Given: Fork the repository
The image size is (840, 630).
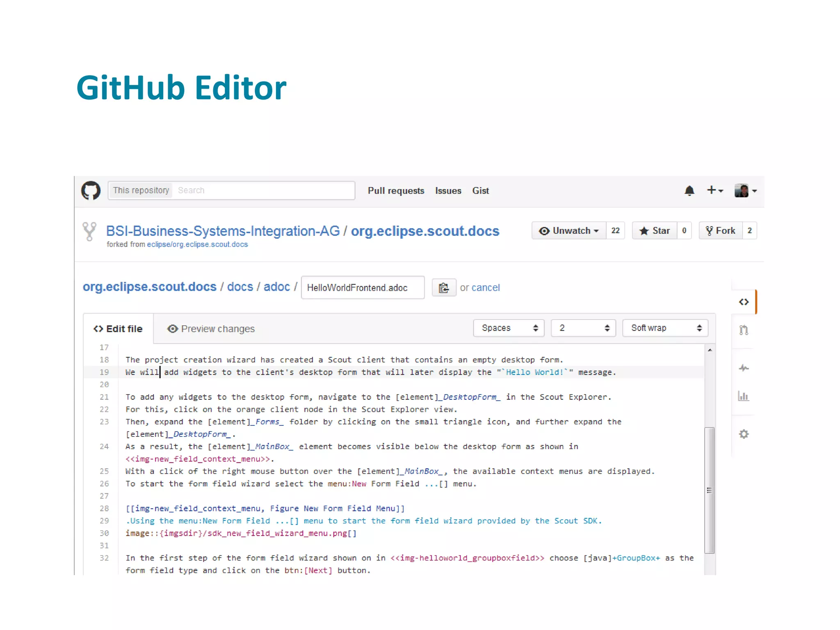Looking at the screenshot, I should pos(721,231).
